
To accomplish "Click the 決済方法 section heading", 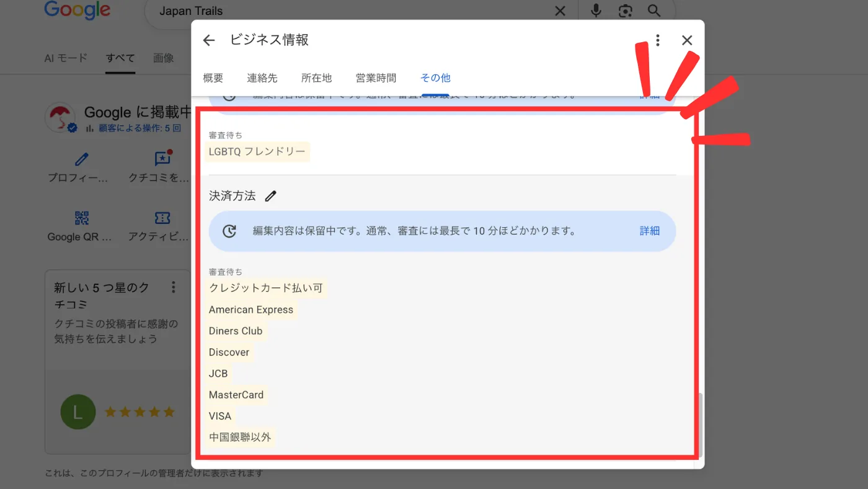I will click(232, 196).
